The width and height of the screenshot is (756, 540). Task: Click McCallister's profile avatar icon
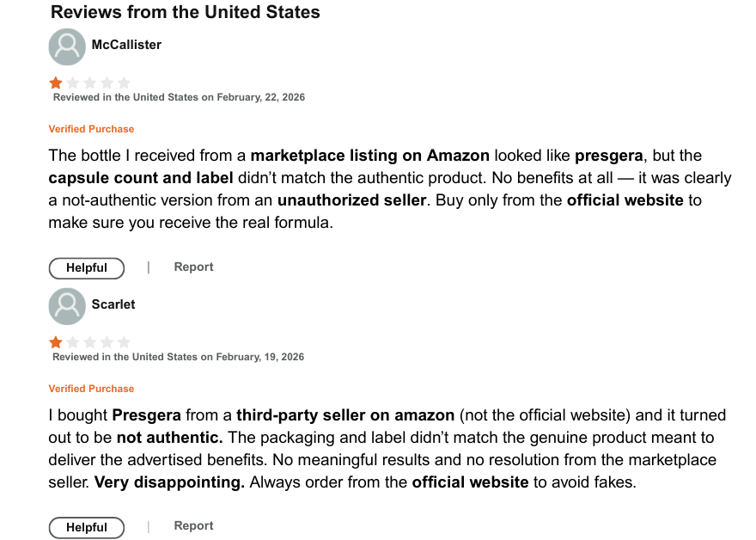click(x=67, y=47)
